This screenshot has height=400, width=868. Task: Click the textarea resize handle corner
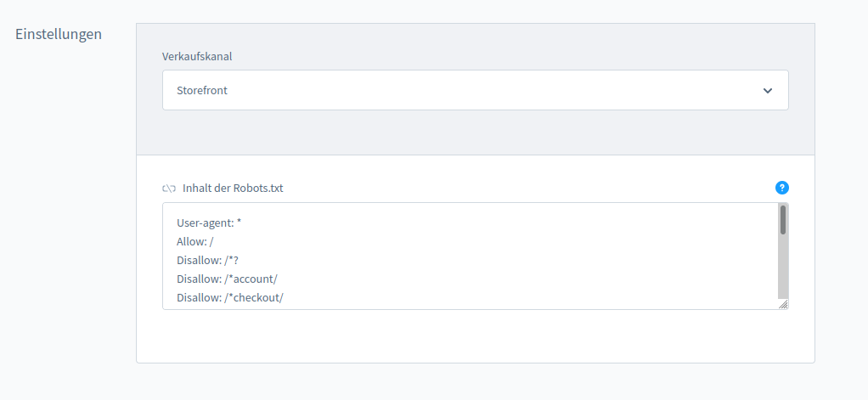(783, 304)
